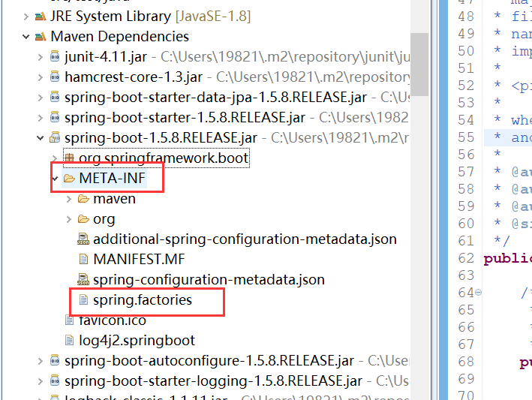Click spring-boot-starter-logging jar icon
This screenshot has width=532, height=400.
55,380
